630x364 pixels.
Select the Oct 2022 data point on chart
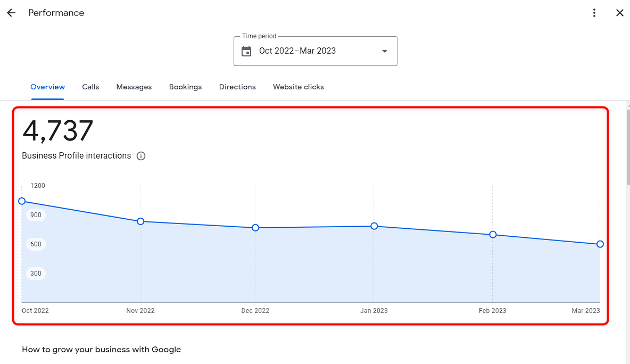22,201
